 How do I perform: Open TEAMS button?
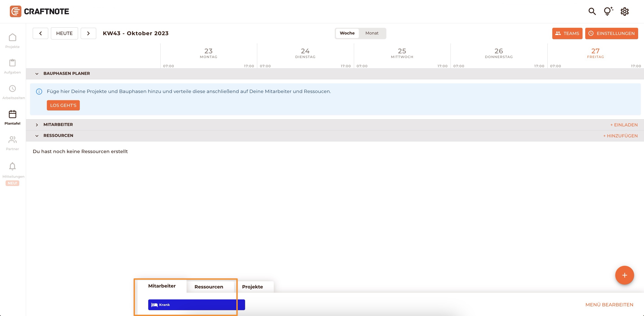pyautogui.click(x=567, y=33)
